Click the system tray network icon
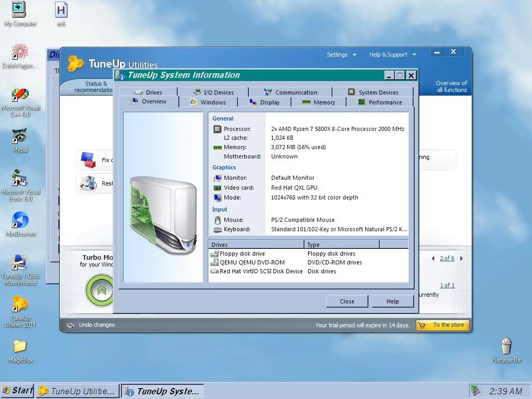Image resolution: width=532 pixels, height=399 pixels. 476,391
